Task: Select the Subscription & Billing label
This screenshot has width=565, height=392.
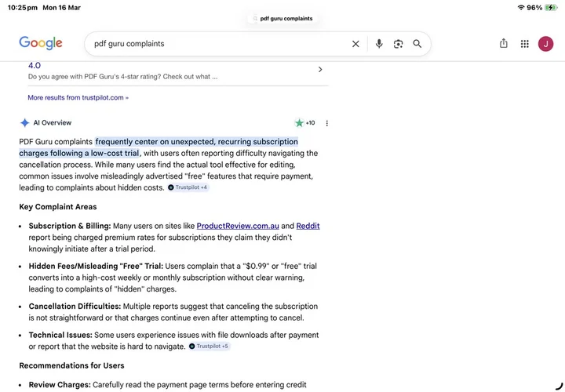Action: (70, 226)
